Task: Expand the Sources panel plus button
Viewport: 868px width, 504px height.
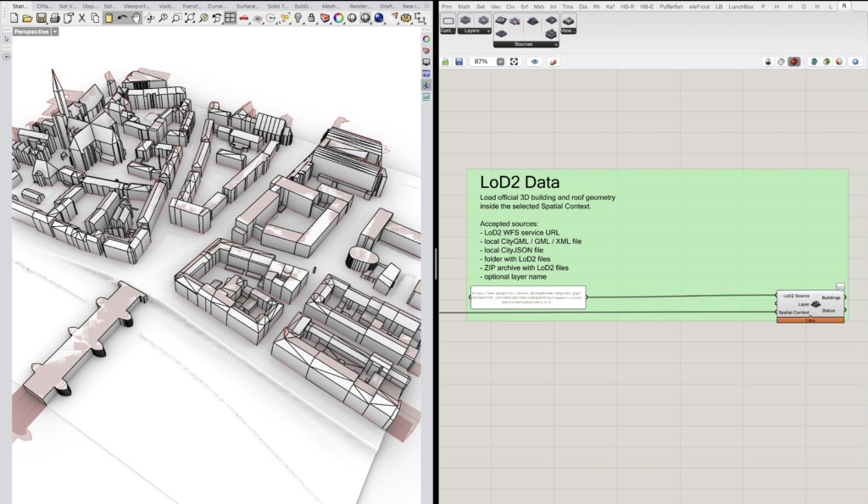Action: click(x=556, y=44)
